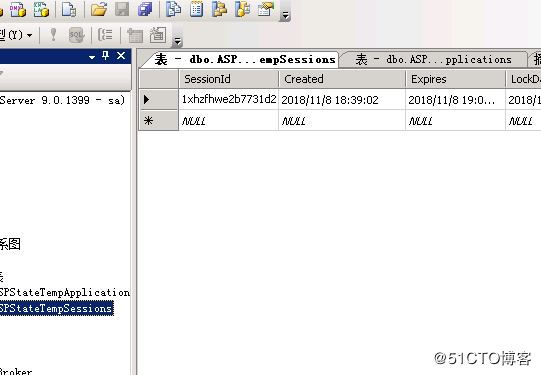This screenshot has height=375, width=541.
Task: Open the Object Explorer window position dropdown
Action: [x=92, y=57]
